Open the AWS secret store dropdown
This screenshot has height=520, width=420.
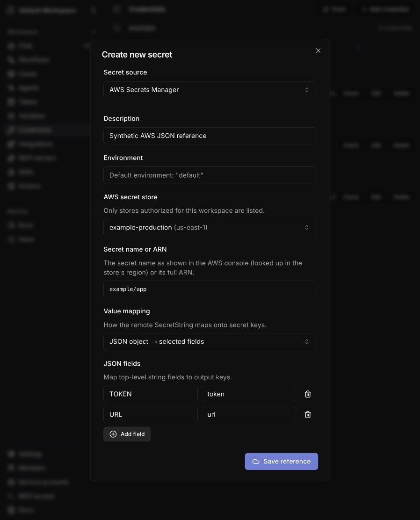pyautogui.click(x=210, y=227)
